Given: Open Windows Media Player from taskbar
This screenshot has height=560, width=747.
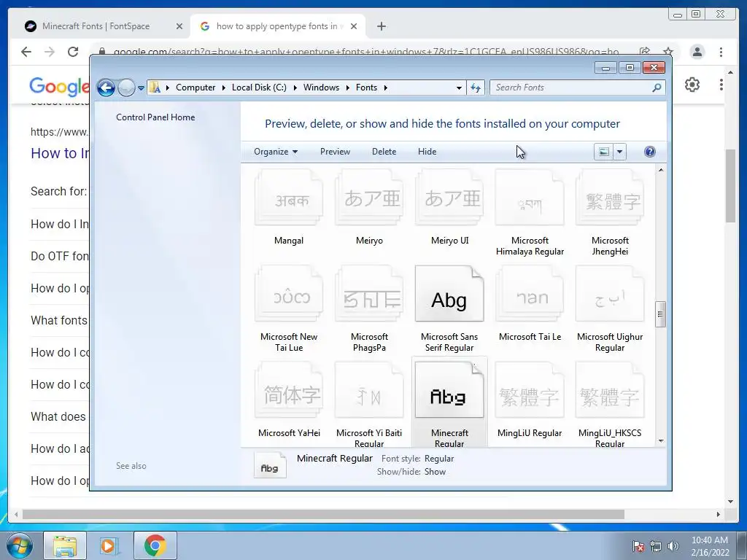Looking at the screenshot, I should pyautogui.click(x=108, y=545).
